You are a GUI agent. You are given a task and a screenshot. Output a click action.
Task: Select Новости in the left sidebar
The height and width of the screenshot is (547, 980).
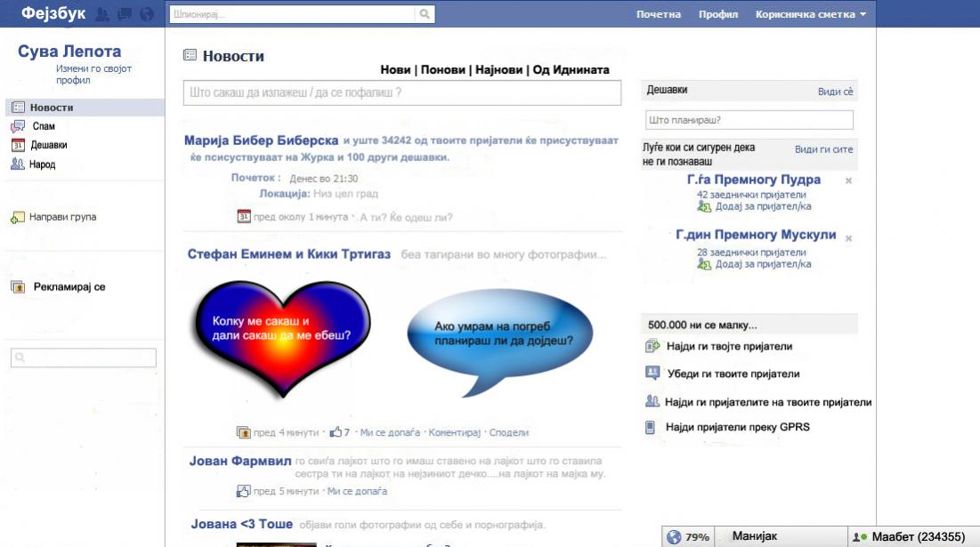pyautogui.click(x=85, y=108)
